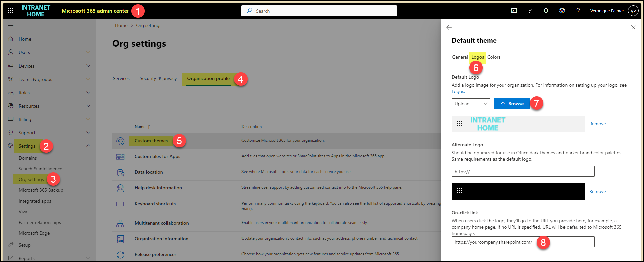This screenshot has height=262, width=644.
Task: Switch to the Security & privacy tab
Action: point(158,78)
